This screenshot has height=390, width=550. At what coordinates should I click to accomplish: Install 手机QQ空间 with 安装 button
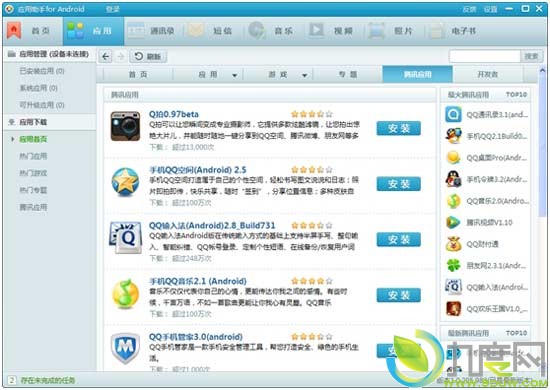click(x=398, y=184)
